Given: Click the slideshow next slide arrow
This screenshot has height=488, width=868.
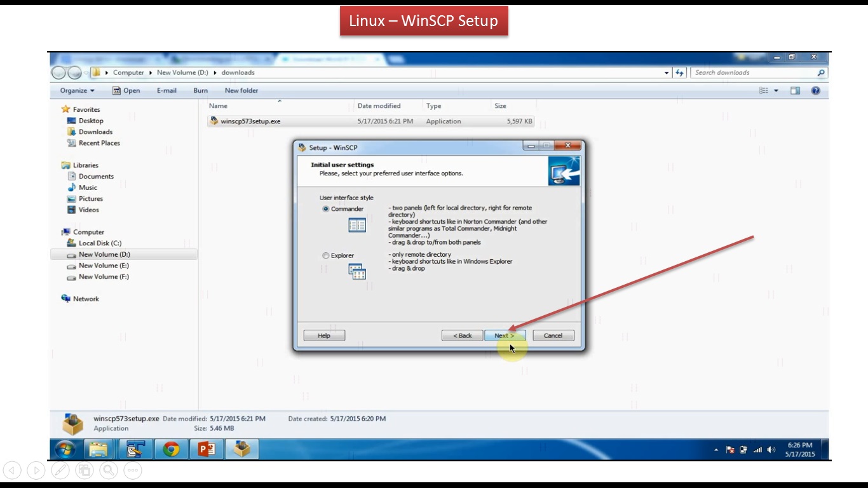Looking at the screenshot, I should click(36, 470).
